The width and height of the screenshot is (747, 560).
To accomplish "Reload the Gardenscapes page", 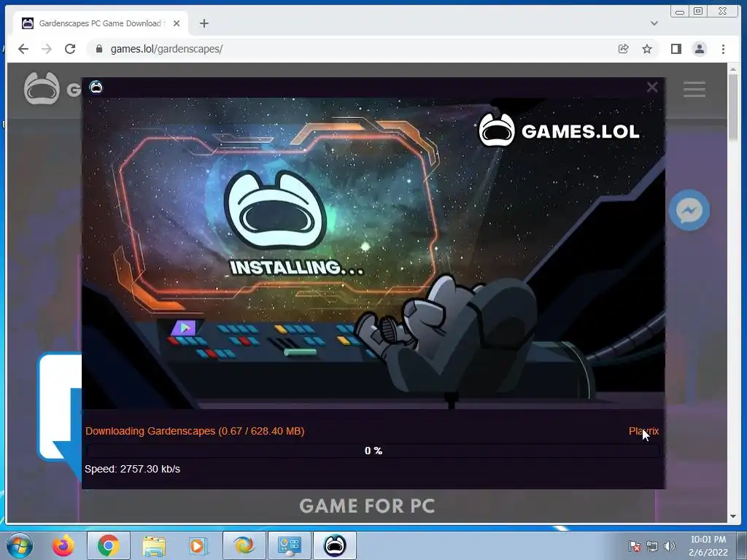I will point(70,49).
